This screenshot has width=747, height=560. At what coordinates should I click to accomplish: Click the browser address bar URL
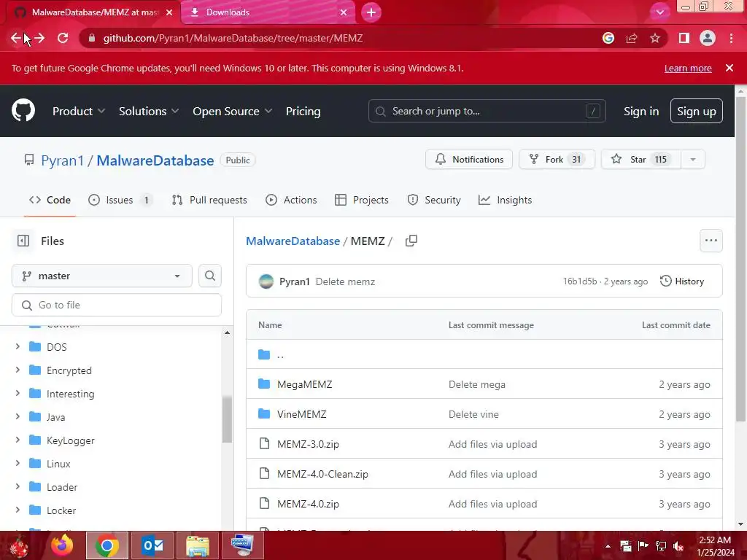(233, 38)
